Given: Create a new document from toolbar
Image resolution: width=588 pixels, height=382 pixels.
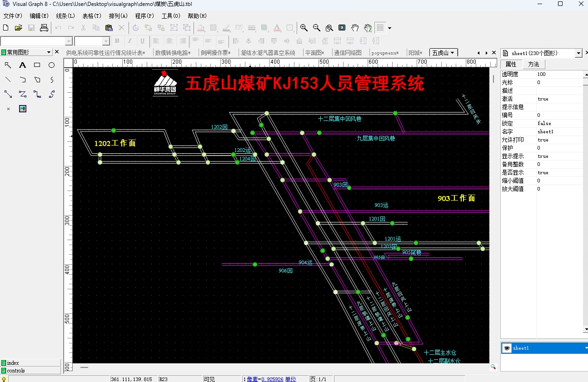Looking at the screenshot, I should tap(6, 28).
